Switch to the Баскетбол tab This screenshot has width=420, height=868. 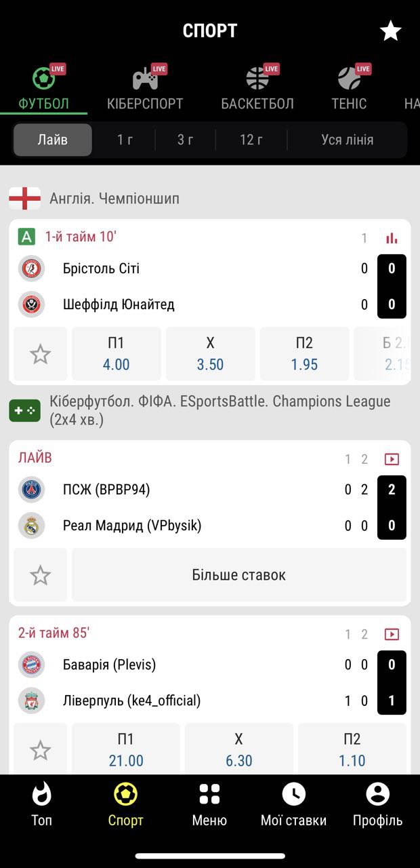pyautogui.click(x=257, y=88)
